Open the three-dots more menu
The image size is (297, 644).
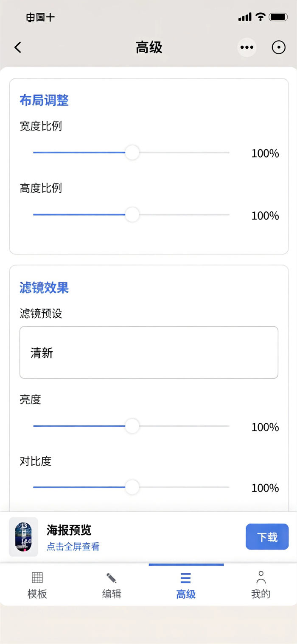coord(247,47)
